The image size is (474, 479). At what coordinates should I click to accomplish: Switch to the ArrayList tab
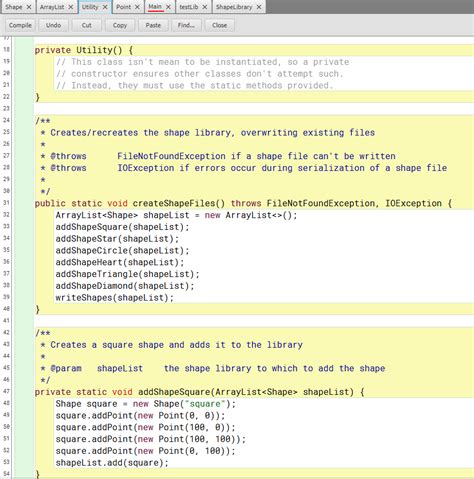[52, 7]
